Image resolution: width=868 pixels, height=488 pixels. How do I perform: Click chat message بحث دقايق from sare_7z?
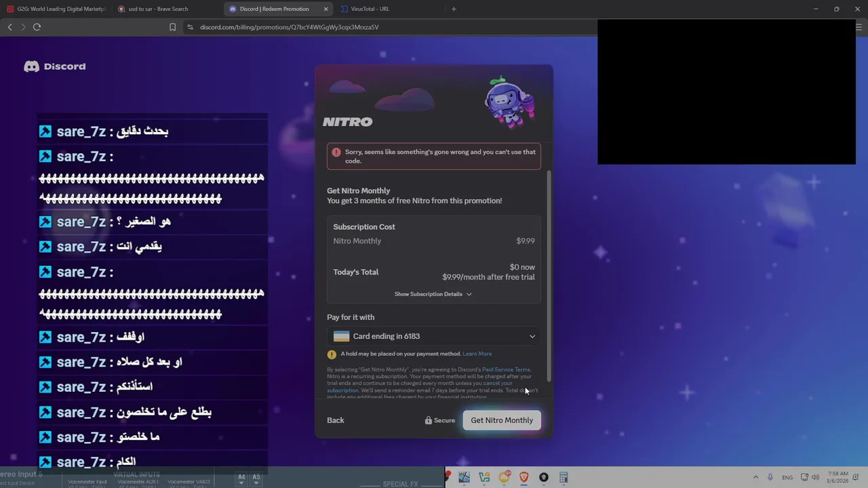coord(142,131)
